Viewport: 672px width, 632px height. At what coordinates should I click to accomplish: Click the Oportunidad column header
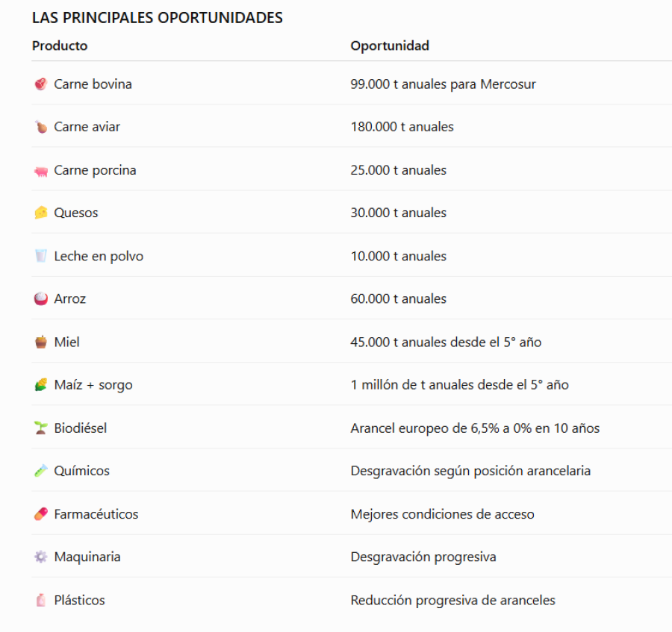[390, 46]
